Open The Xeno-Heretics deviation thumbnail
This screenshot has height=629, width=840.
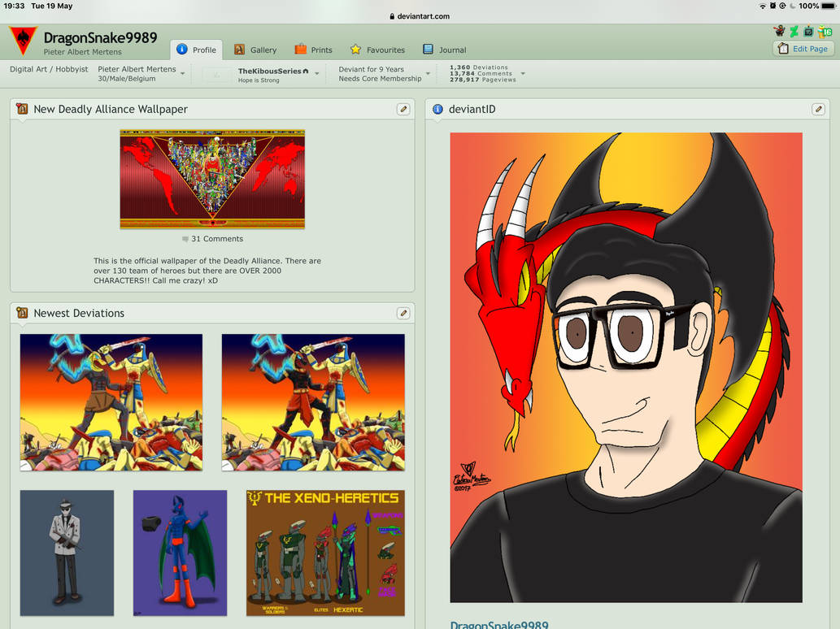pos(326,553)
